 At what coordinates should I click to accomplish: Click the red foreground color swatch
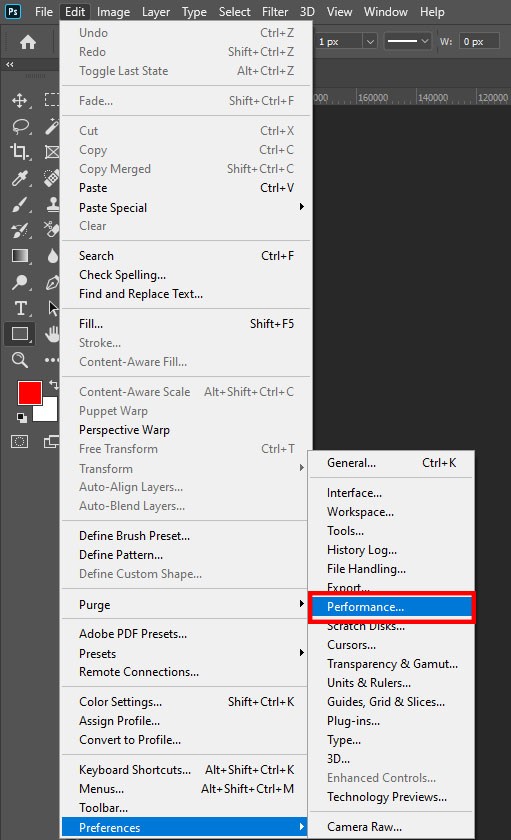(29, 393)
